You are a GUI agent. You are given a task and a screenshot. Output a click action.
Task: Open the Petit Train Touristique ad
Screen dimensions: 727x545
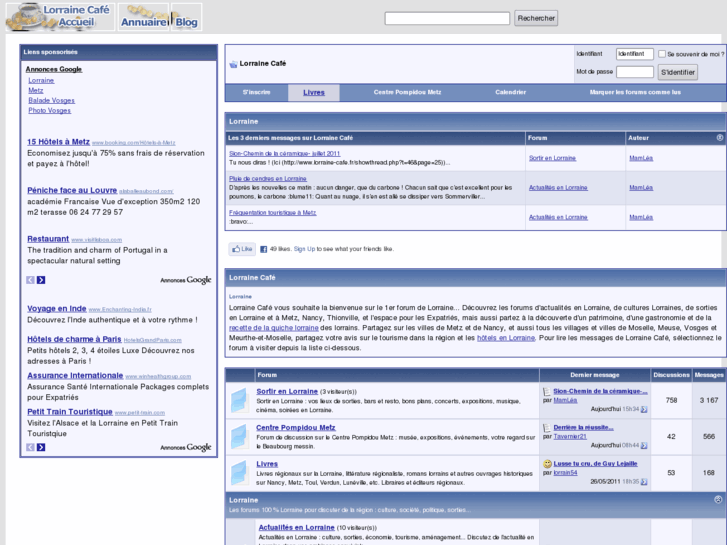(x=70, y=411)
